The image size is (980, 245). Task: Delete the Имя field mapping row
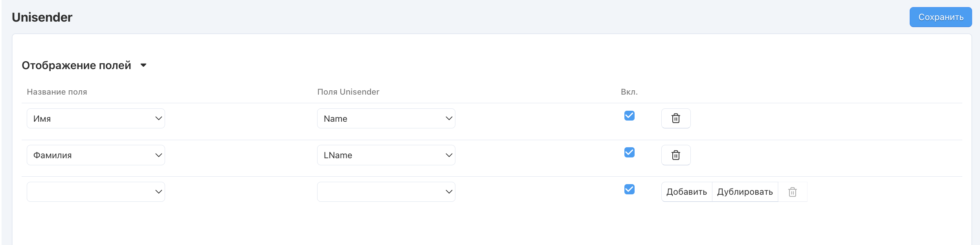click(x=675, y=118)
